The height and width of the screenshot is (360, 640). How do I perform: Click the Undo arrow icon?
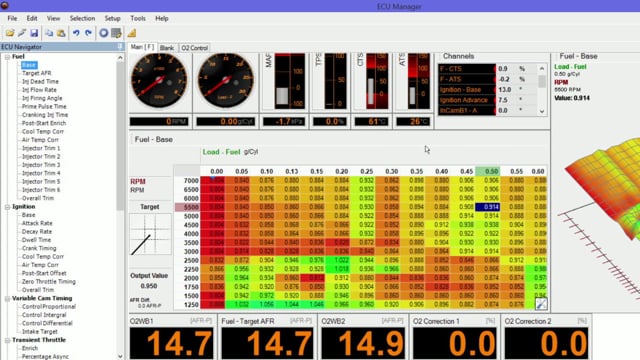(76, 33)
